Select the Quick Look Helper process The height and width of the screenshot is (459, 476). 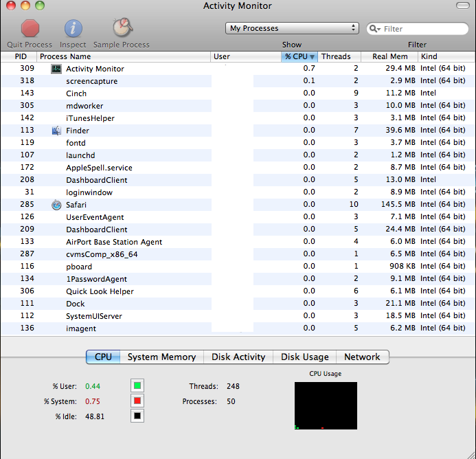pos(238,291)
